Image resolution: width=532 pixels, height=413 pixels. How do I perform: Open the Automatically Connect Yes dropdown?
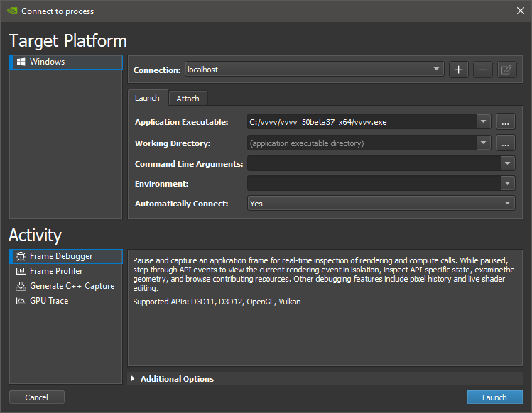coord(381,204)
